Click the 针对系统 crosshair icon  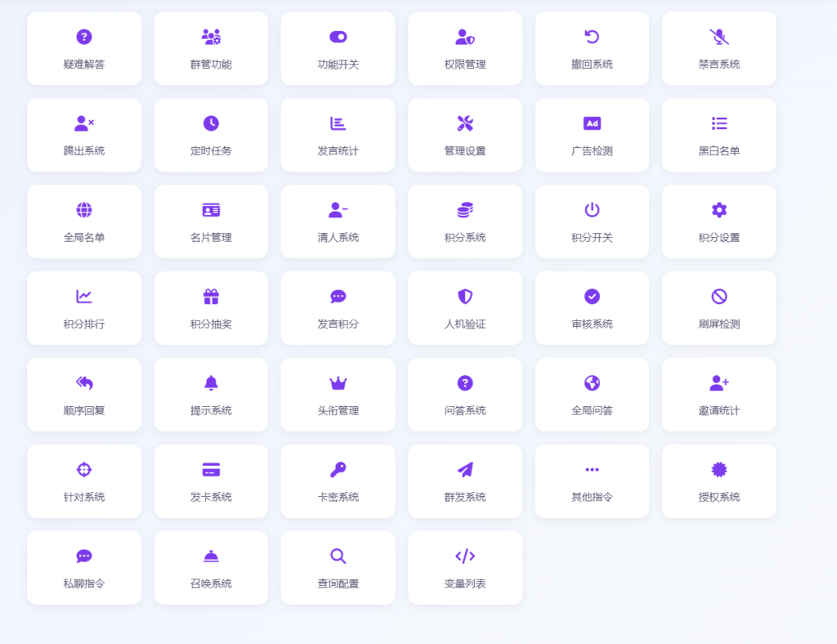pos(84,470)
